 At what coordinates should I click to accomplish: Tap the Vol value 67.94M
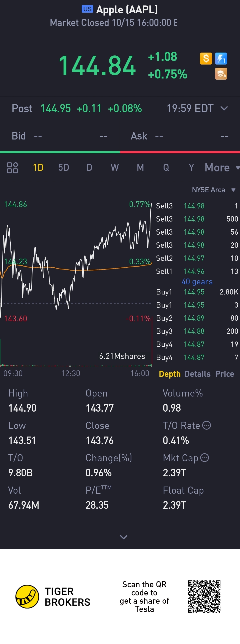pos(24,505)
